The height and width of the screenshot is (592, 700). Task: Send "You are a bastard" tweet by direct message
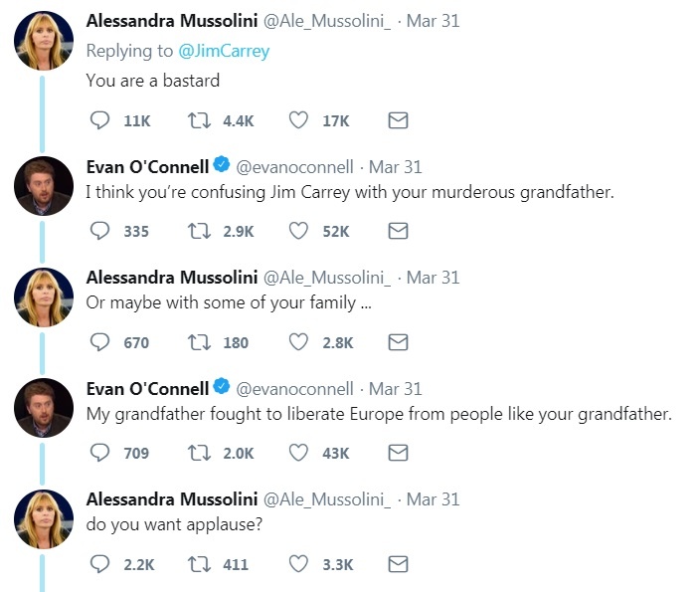coord(398,120)
